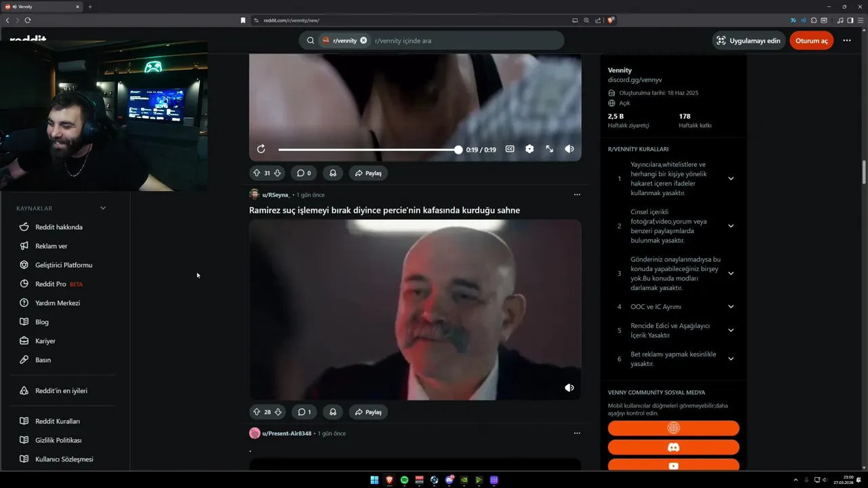Mute the top video player
Screen dimensions: 868x488
(x=570, y=149)
